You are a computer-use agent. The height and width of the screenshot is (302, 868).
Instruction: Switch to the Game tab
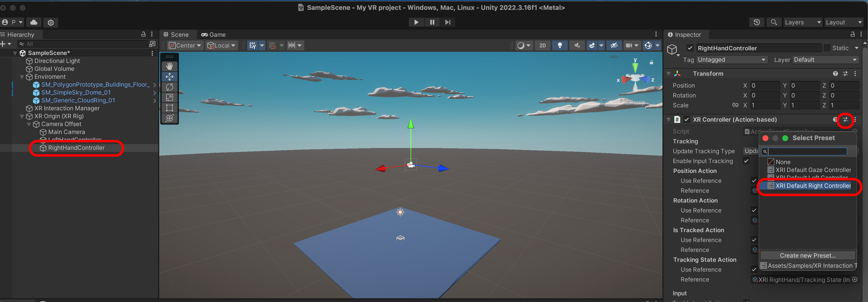coord(214,35)
